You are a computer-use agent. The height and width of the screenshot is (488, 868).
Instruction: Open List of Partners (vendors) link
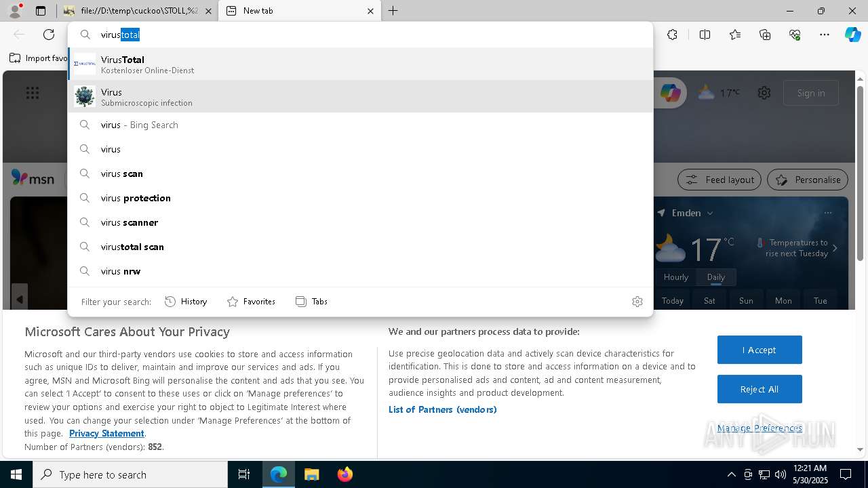tap(443, 409)
